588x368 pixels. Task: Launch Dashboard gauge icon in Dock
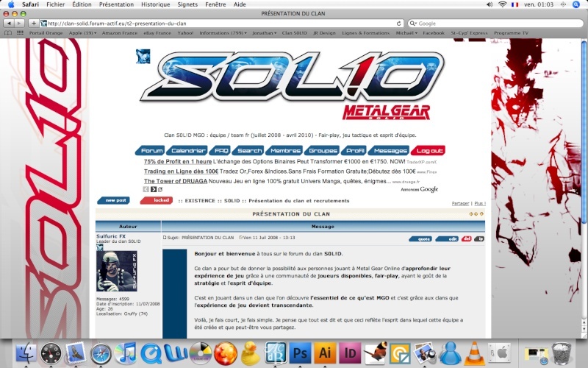coord(51,353)
